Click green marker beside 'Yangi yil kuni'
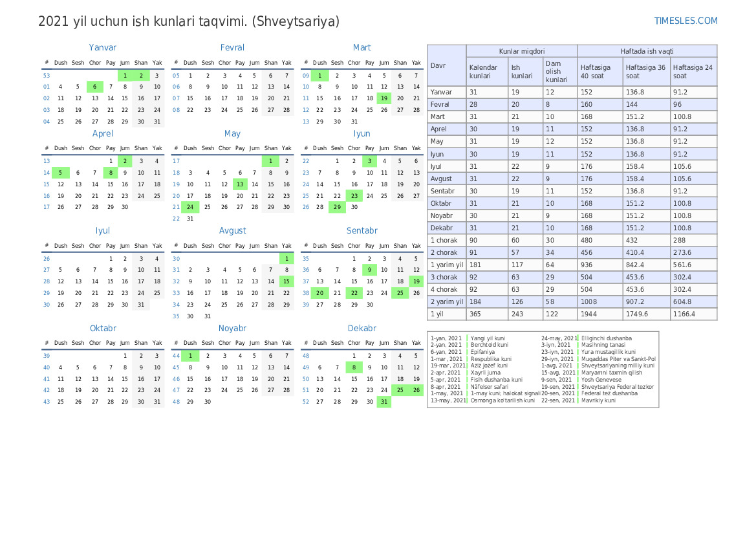 pyautogui.click(x=467, y=338)
